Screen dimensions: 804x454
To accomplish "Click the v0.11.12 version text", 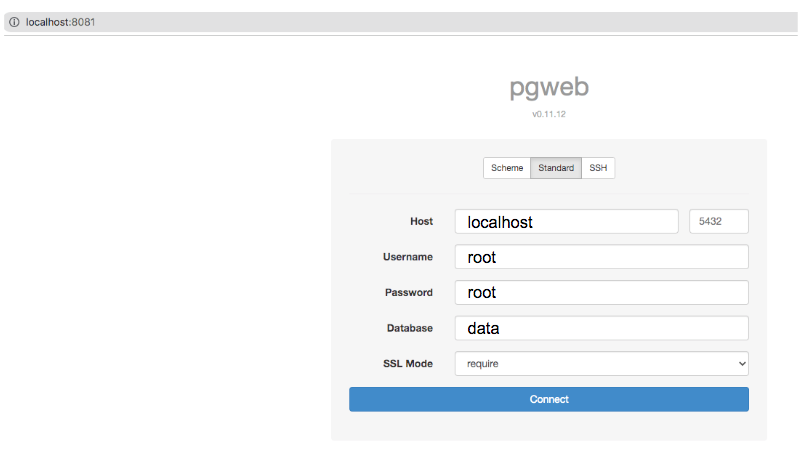I will [x=549, y=114].
